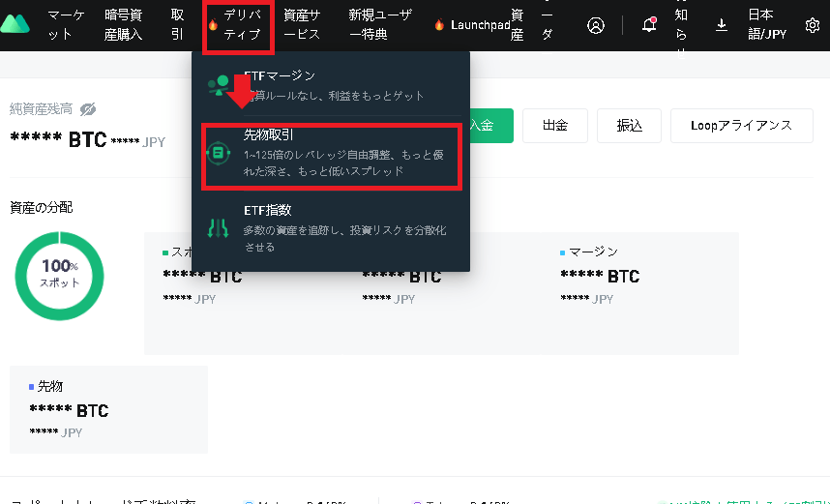Open the user profile icon
This screenshot has width=830, height=504.
[x=596, y=25]
